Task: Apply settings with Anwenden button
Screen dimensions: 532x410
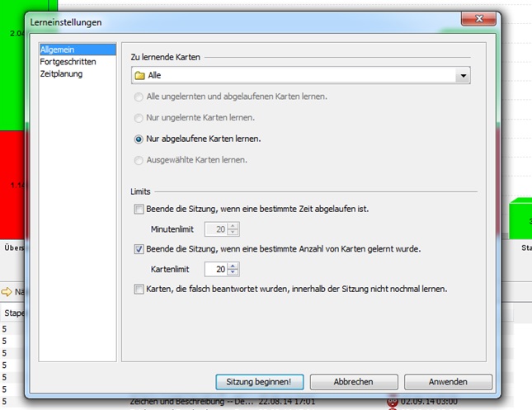Action: (448, 382)
